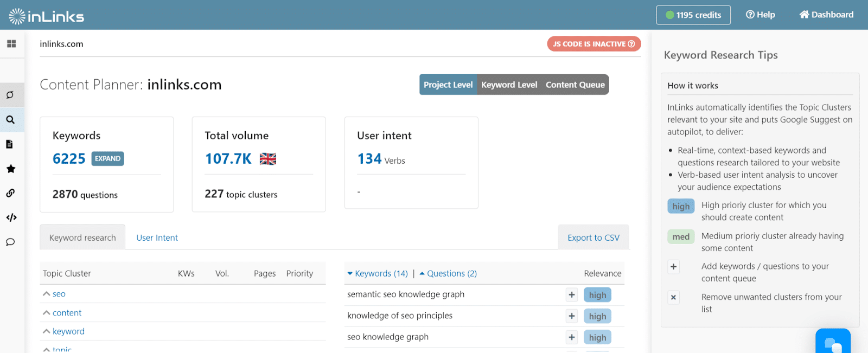Click the 227 topic clusters text
The image size is (868, 353).
click(x=241, y=194)
